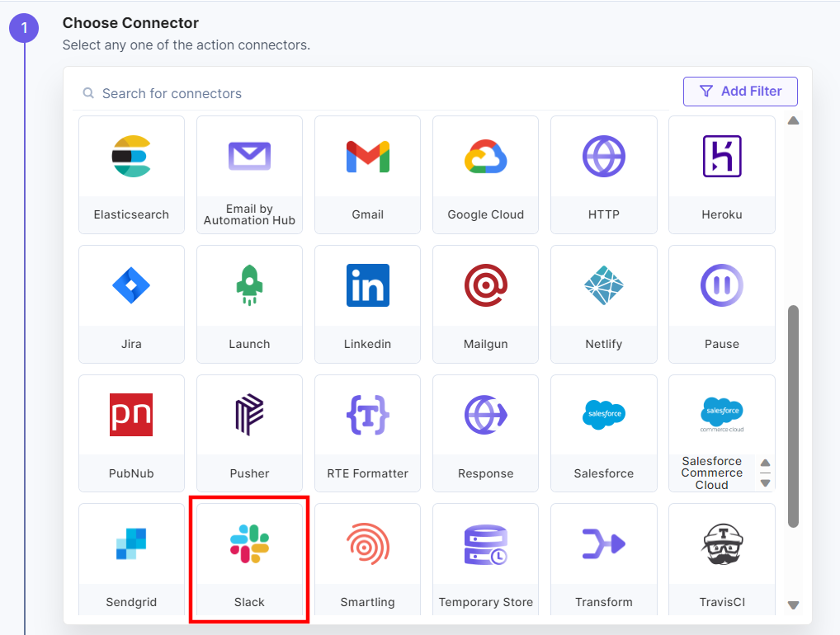The image size is (840, 635).
Task: Choose the Pusher connector
Action: point(250,433)
